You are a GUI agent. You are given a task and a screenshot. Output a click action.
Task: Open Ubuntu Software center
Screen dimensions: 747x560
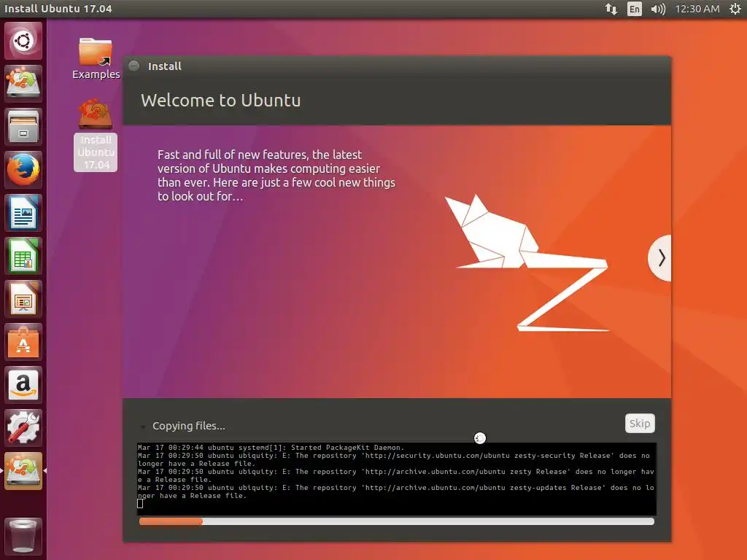coord(23,342)
